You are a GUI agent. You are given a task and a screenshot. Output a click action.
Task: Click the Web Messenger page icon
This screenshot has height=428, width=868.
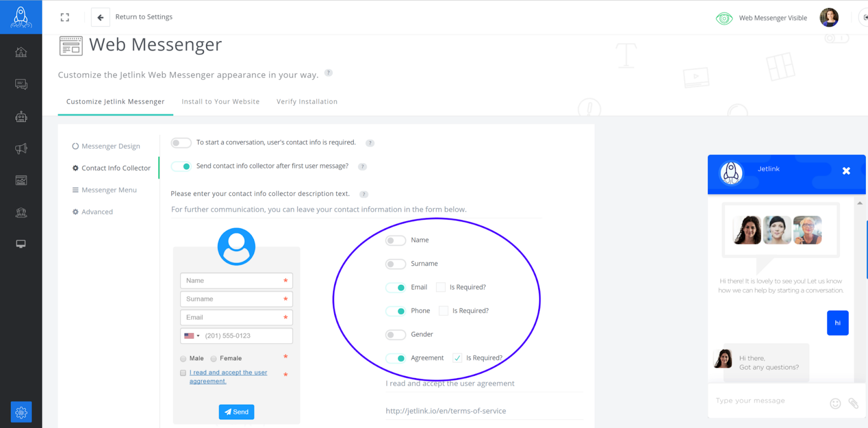coord(71,46)
